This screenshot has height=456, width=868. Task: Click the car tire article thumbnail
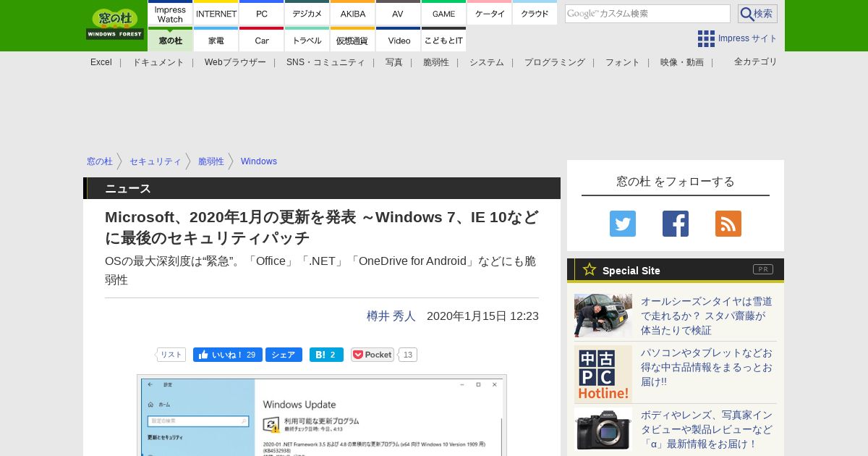click(603, 315)
